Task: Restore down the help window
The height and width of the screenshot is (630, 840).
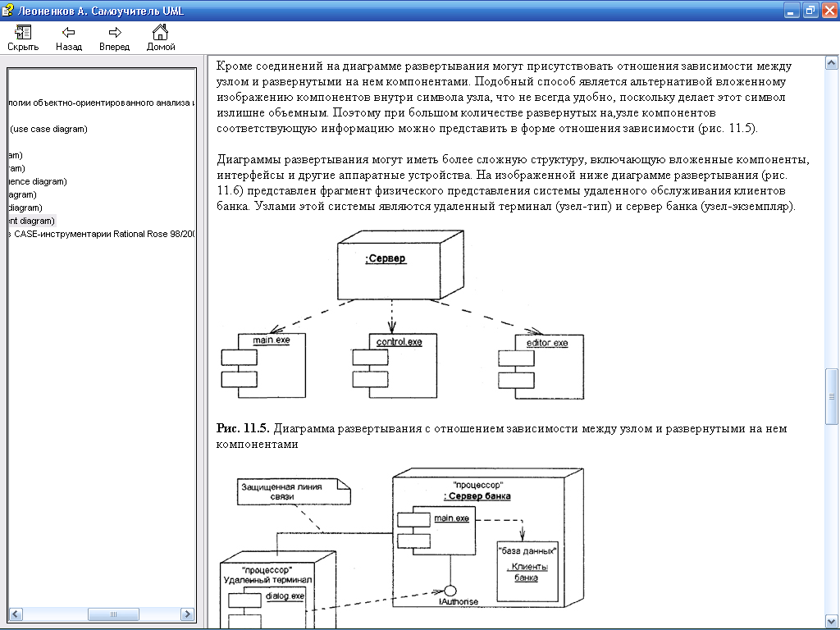Action: pos(810,10)
